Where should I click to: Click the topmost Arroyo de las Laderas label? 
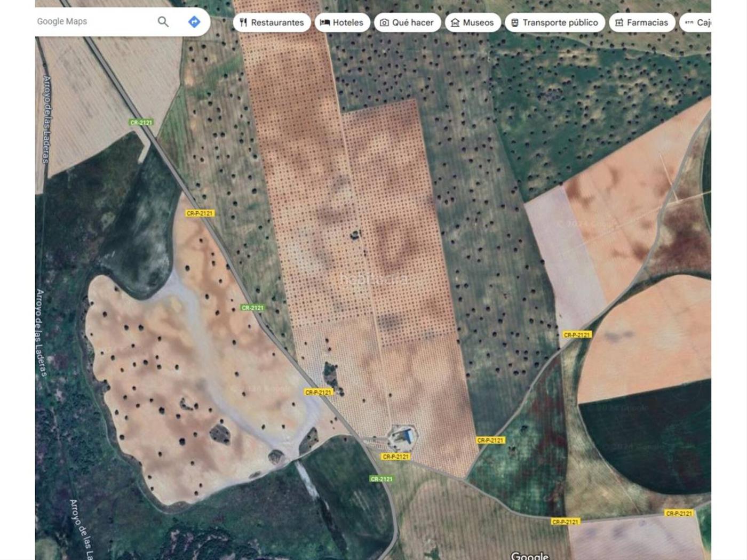46,118
